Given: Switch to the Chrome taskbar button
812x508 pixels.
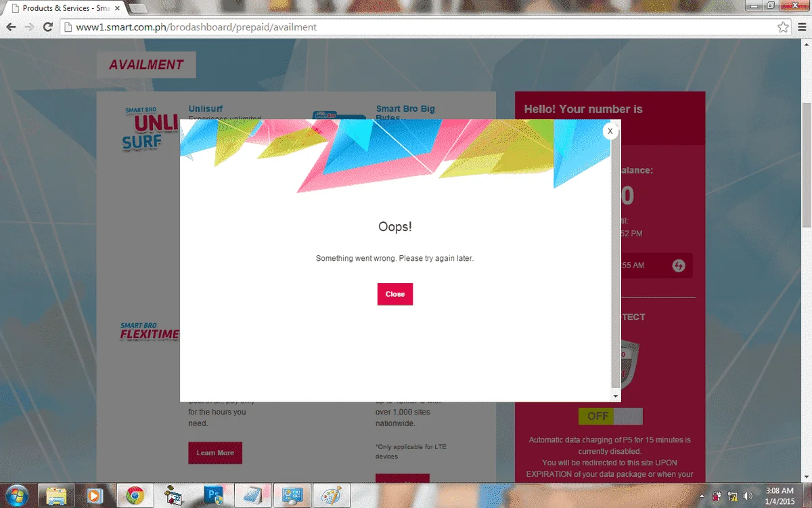Looking at the screenshot, I should (x=134, y=495).
